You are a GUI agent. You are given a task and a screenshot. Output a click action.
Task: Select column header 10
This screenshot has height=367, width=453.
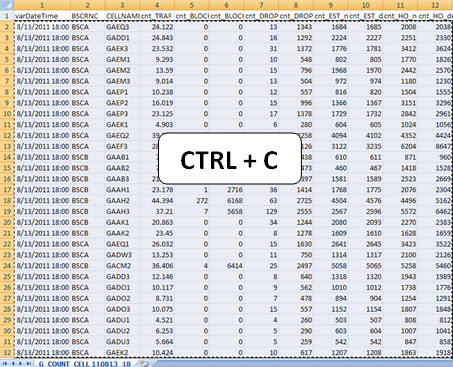[366, 5]
